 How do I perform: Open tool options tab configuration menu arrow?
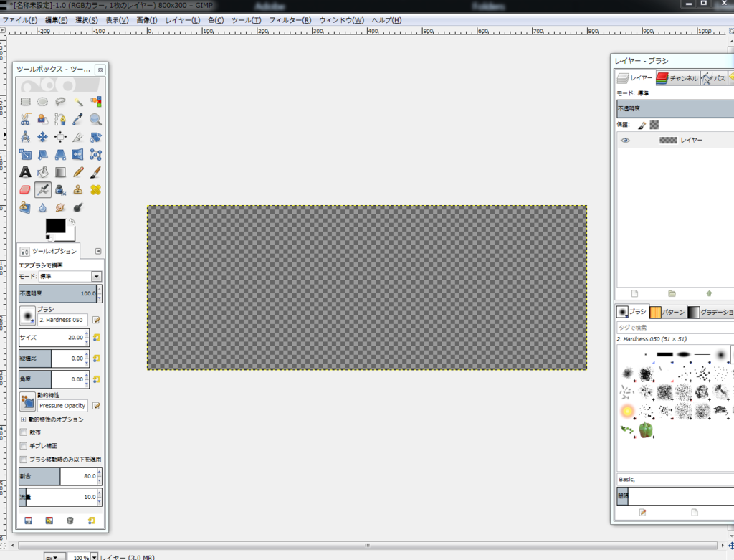point(98,251)
